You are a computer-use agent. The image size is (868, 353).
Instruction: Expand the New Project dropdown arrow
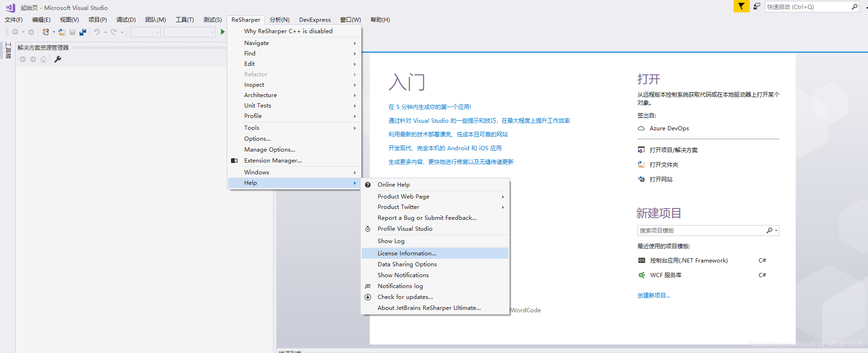53,32
